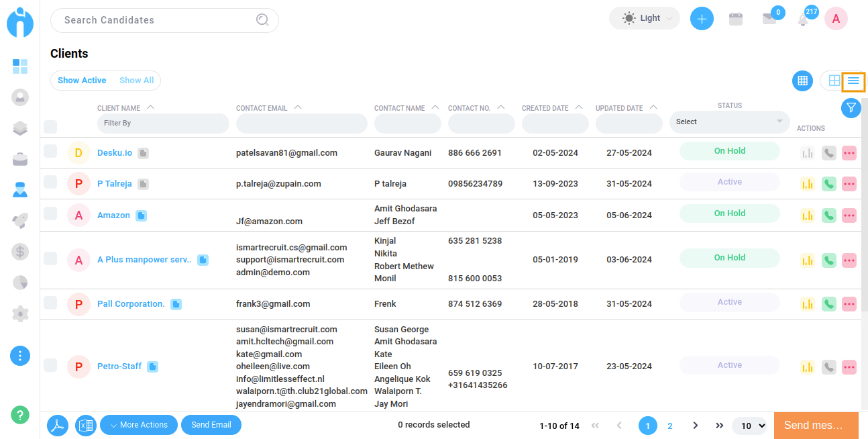Open the jobs briefcase icon in sidebar
This screenshot has width=868, height=439.
(x=20, y=159)
